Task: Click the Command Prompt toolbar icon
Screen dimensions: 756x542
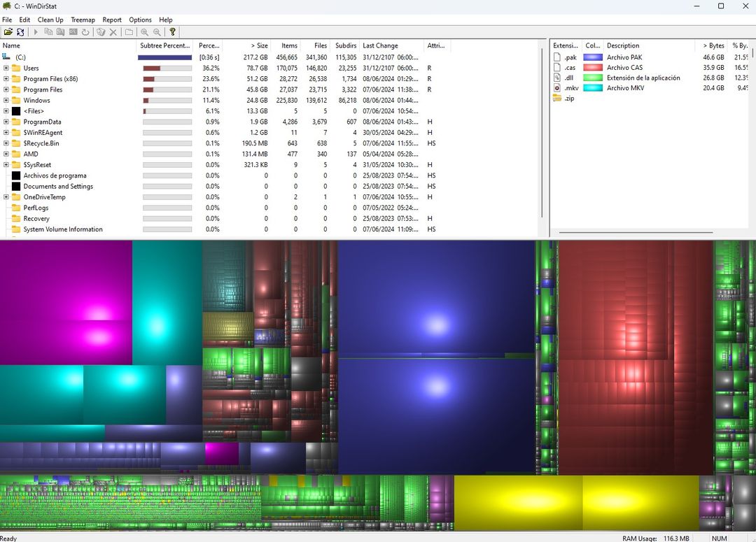Action: pyautogui.click(x=73, y=32)
